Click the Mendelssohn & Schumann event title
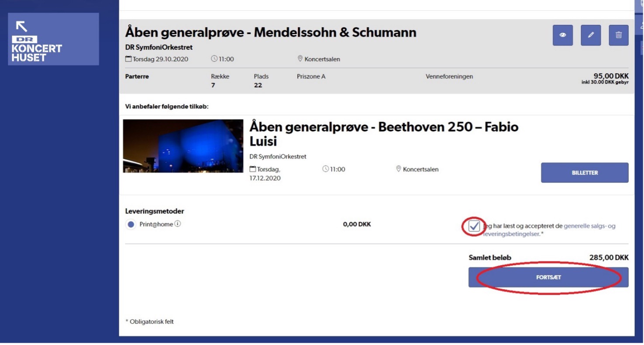The image size is (644, 345). (271, 32)
